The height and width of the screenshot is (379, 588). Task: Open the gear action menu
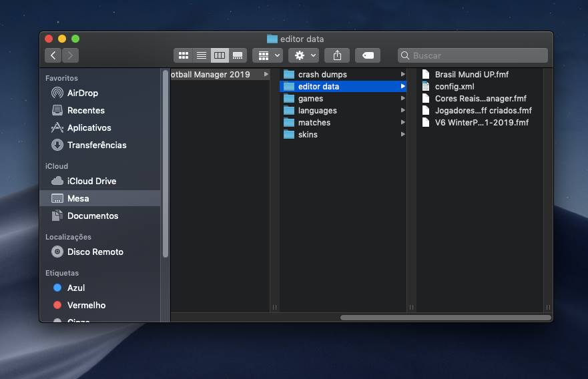pyautogui.click(x=304, y=55)
